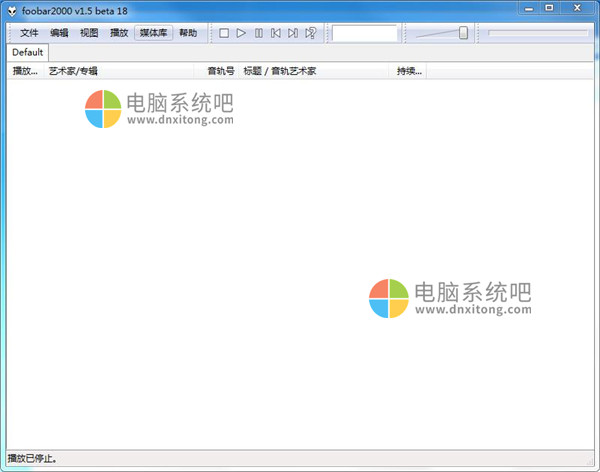Sort by 艺术家/专辑 column header
The width and height of the screenshot is (600, 472).
click(119, 71)
